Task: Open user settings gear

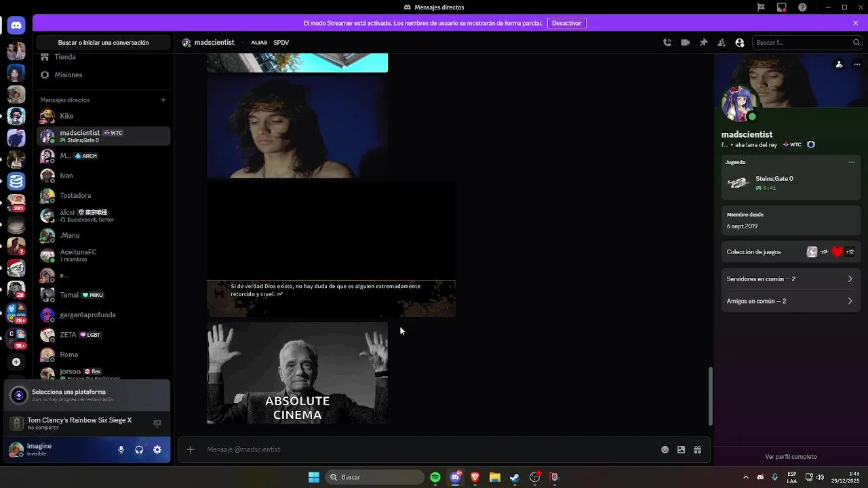Action: [x=157, y=449]
